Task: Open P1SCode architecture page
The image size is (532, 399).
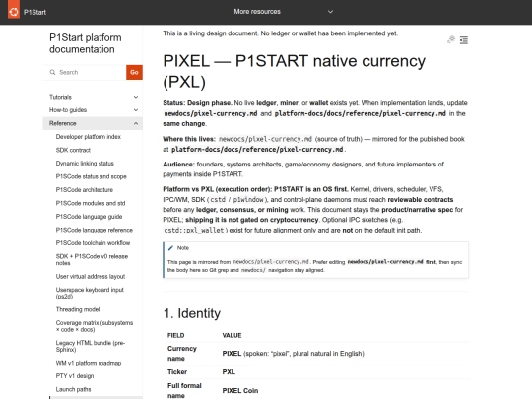Action: tap(85, 190)
